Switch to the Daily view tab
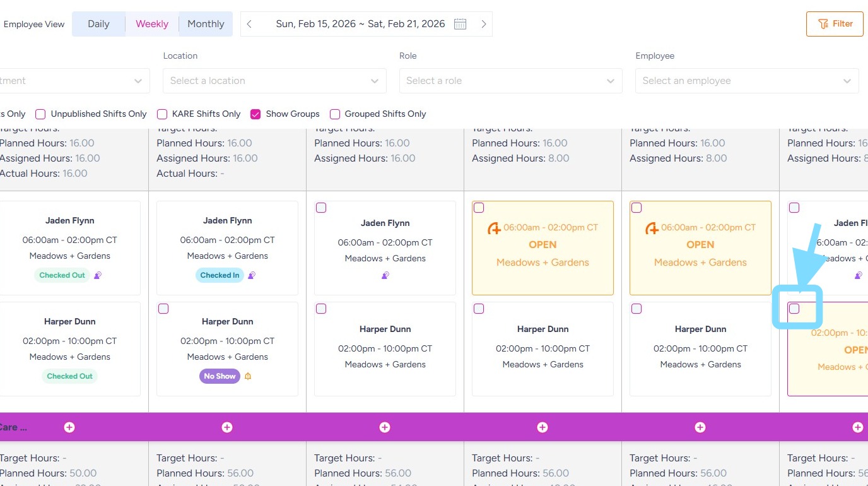Screen dimensions: 868x486 click(98, 24)
